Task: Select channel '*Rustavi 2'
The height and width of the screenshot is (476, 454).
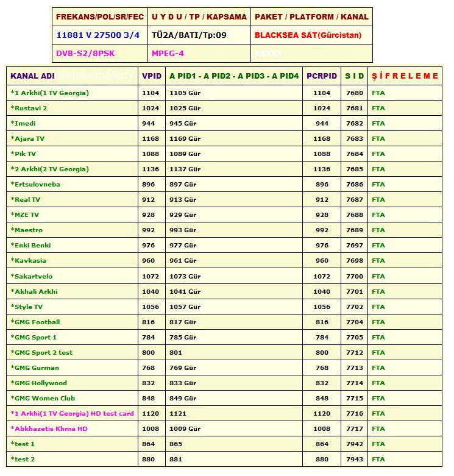Action: pos(29,108)
